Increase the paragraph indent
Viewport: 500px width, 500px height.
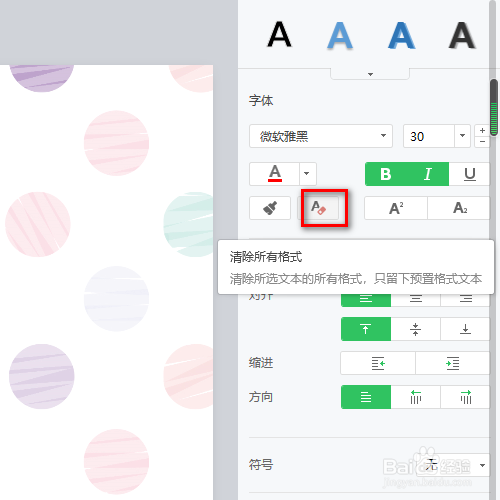453,363
